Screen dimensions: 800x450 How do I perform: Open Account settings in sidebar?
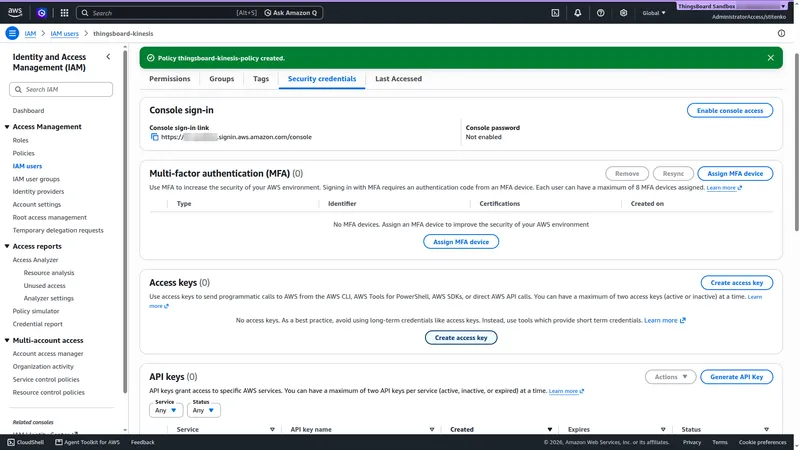[37, 205]
